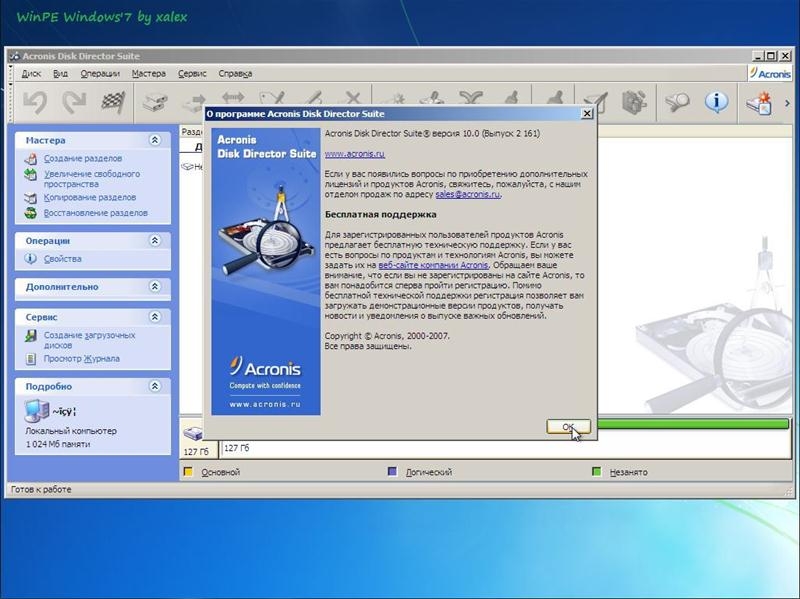Click the Redo arrow in the toolbar
800x599 pixels.
coord(74,102)
